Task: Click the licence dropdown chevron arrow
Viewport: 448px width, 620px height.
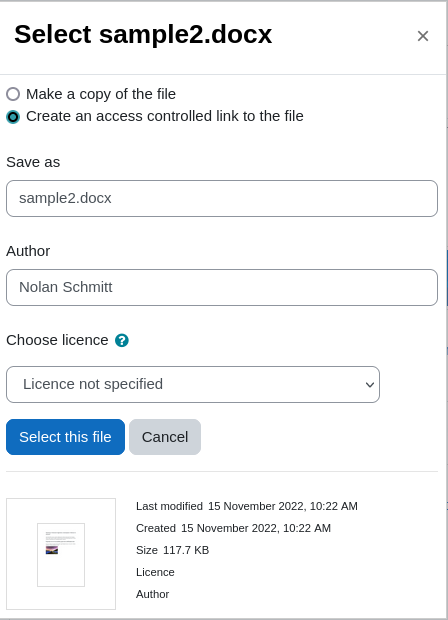Action: [x=370, y=385]
